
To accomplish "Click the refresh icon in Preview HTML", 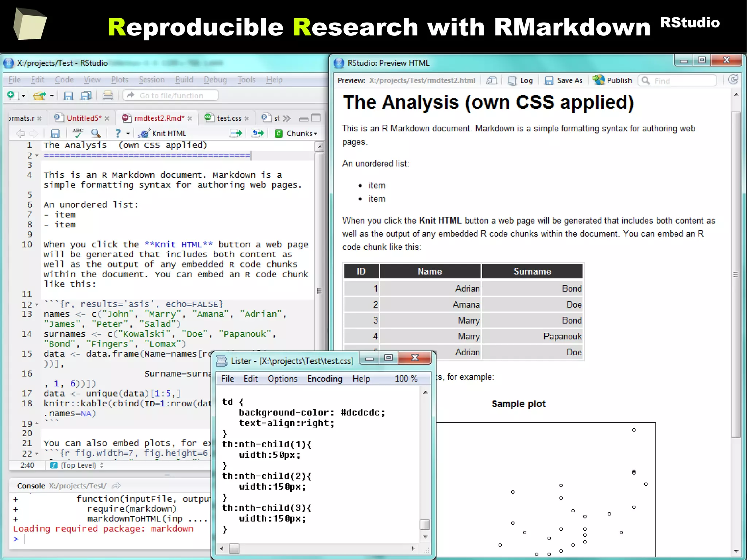I will [x=733, y=80].
